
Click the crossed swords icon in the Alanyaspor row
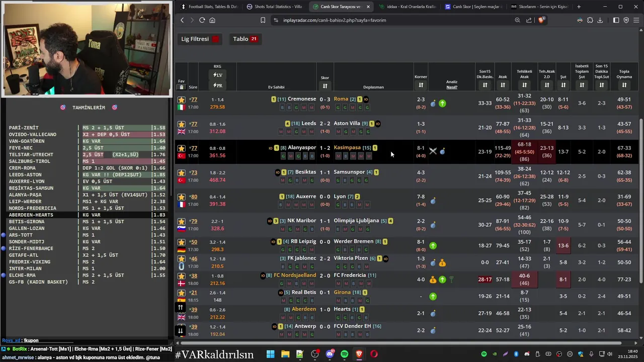click(433, 151)
